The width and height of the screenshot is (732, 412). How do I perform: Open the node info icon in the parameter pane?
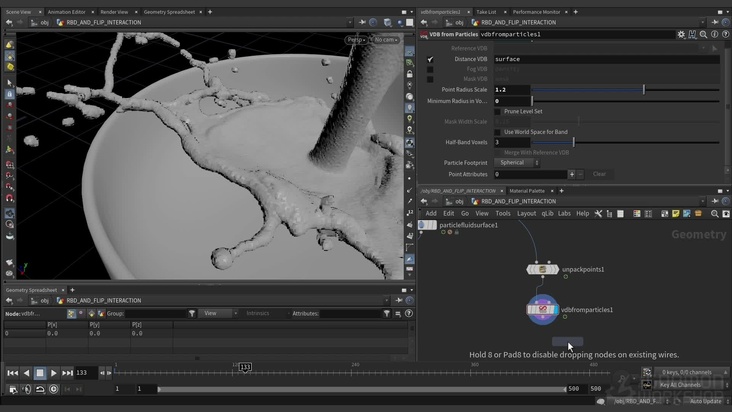[x=715, y=34]
